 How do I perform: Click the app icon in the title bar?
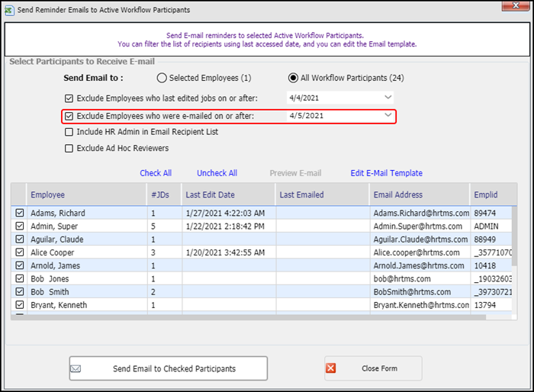[x=10, y=9]
